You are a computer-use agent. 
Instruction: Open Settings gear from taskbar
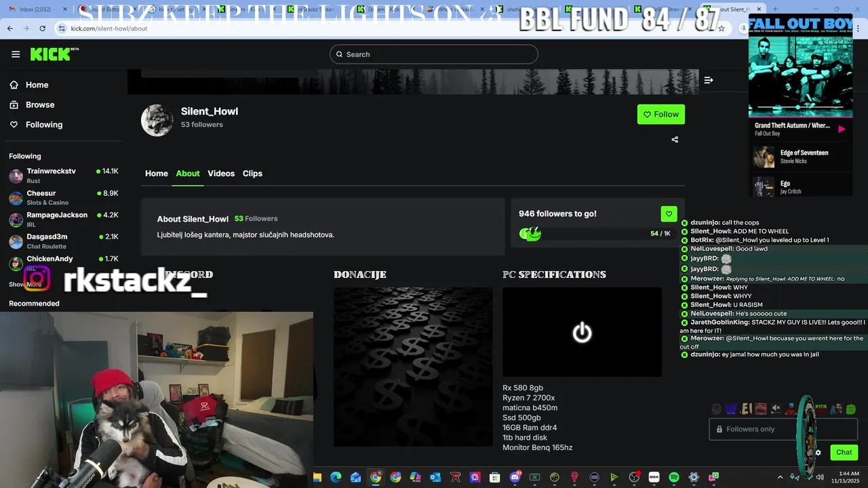click(693, 477)
